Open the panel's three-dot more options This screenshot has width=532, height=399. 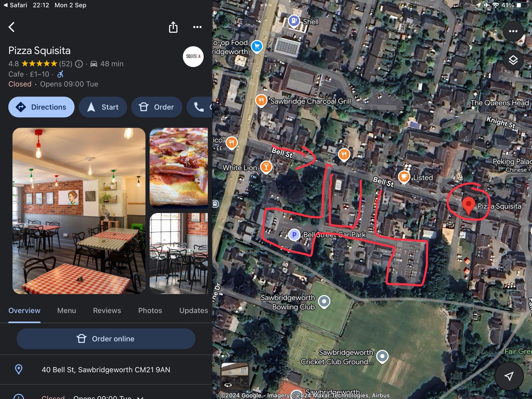[197, 27]
